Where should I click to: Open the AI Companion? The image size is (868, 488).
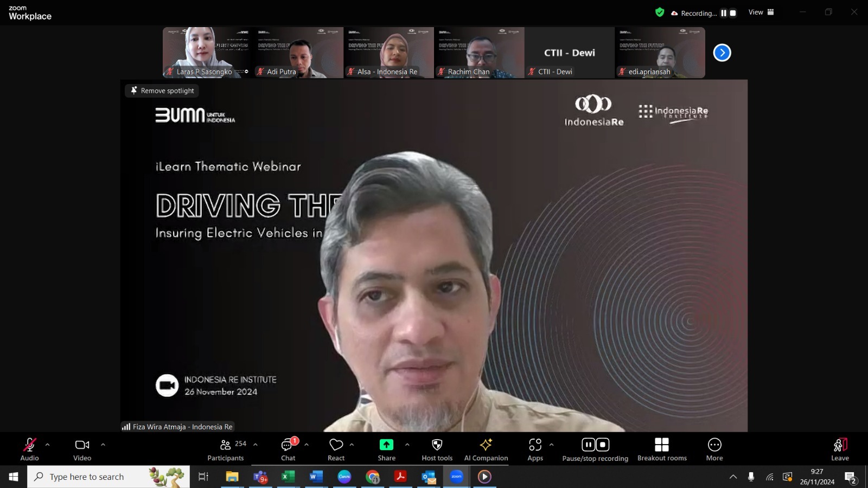[x=486, y=450]
